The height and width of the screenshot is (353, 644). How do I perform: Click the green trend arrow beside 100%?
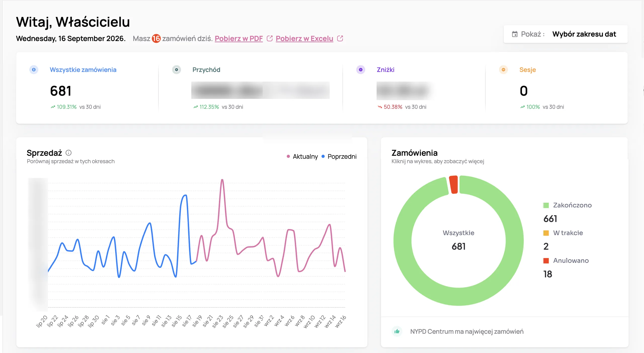pos(522,107)
